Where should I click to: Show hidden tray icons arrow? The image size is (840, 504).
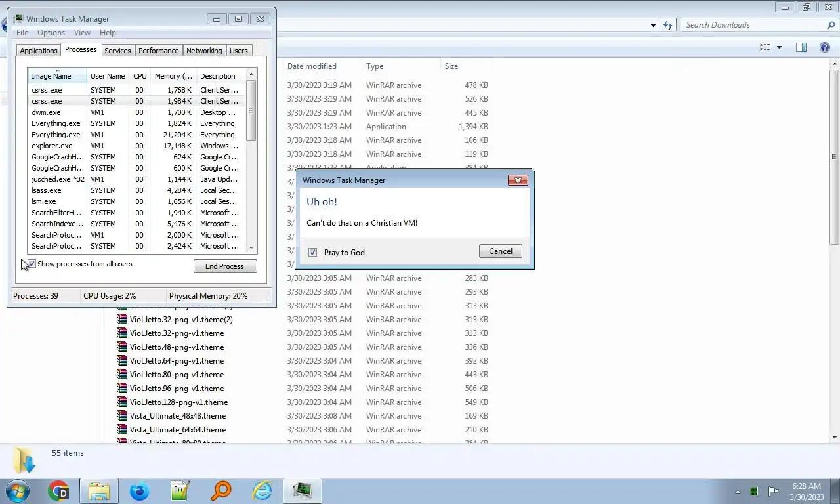(738, 491)
